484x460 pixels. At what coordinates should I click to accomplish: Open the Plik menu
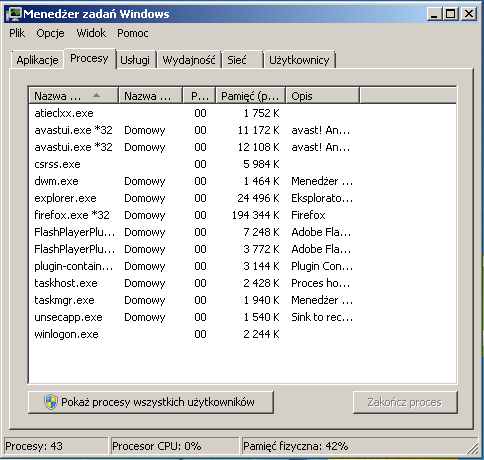click(17, 33)
